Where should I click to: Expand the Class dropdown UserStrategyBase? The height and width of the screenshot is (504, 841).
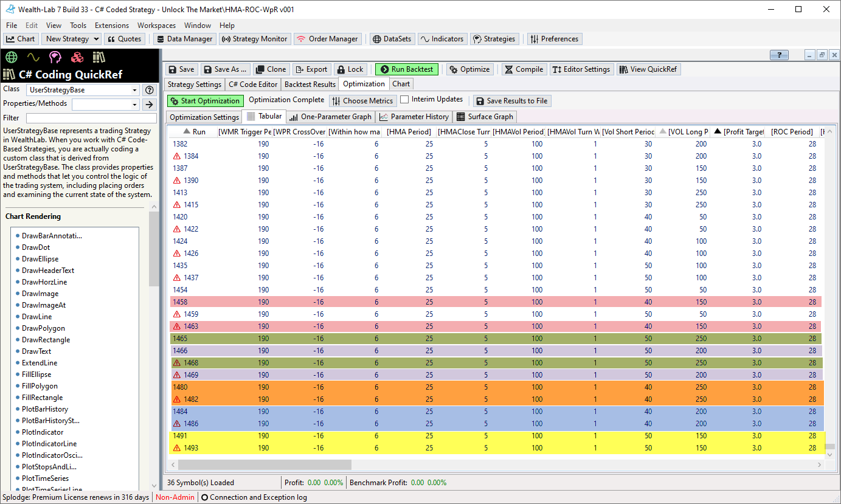tap(134, 90)
